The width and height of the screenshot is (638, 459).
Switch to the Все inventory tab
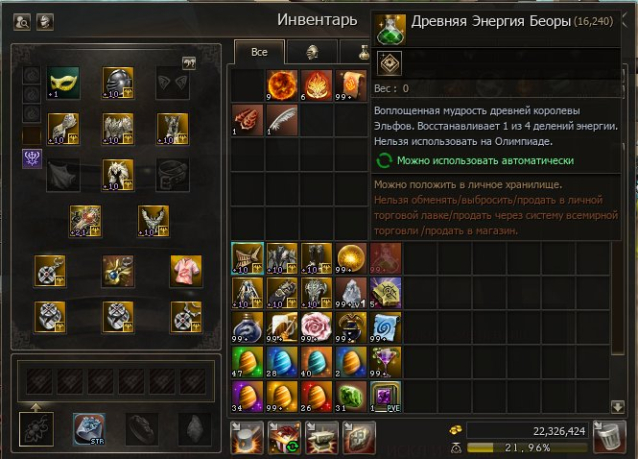pyautogui.click(x=259, y=52)
